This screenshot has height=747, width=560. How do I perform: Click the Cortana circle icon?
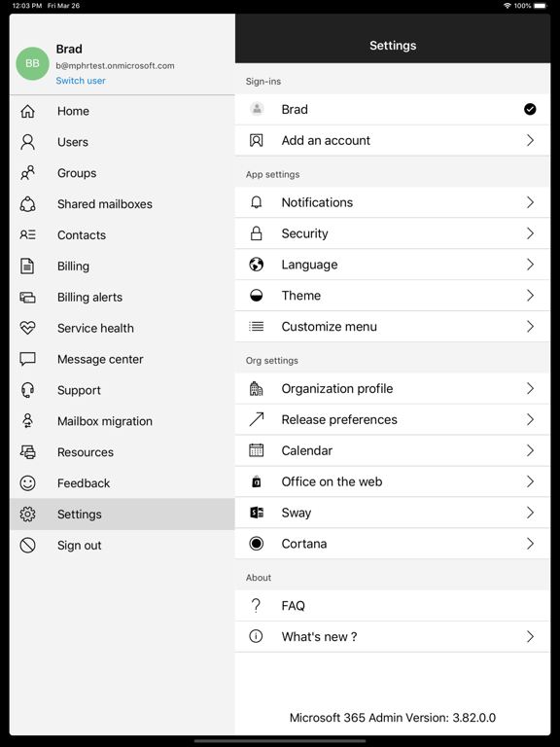(257, 544)
